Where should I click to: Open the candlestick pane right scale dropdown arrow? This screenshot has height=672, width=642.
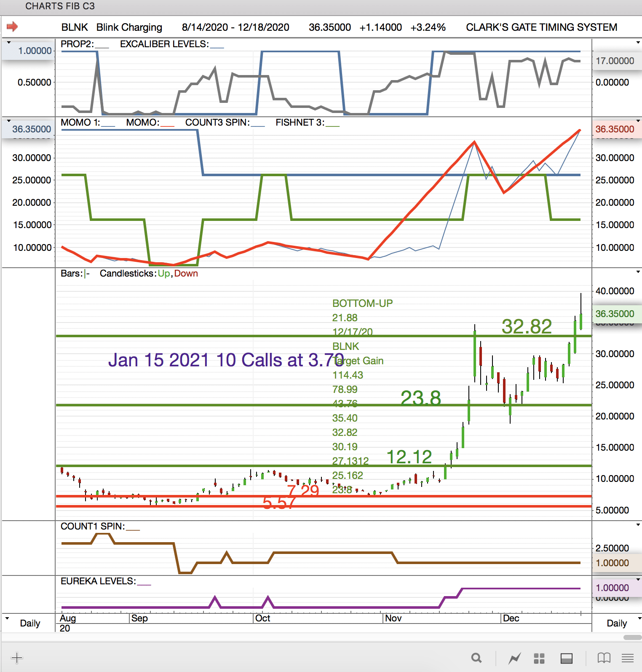(x=638, y=272)
